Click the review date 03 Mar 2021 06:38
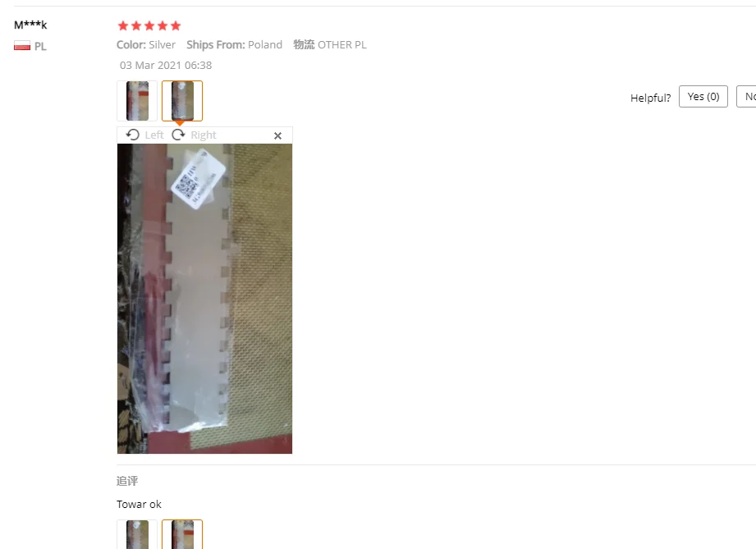This screenshot has width=756, height=549. tap(166, 65)
